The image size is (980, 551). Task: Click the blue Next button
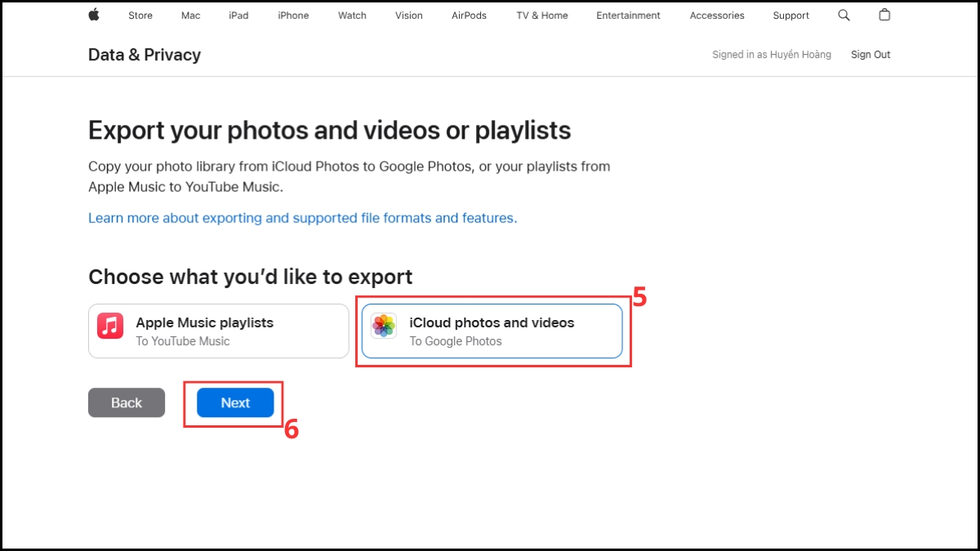tap(235, 402)
